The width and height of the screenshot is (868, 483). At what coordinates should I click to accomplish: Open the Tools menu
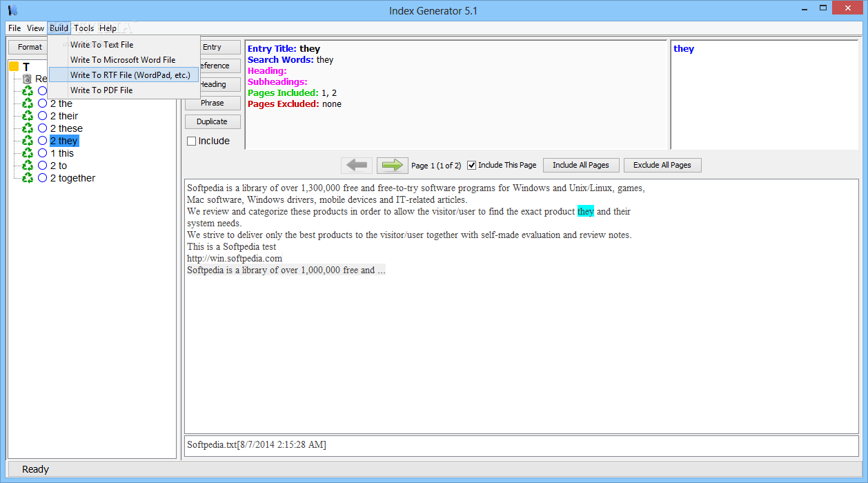[x=83, y=28]
